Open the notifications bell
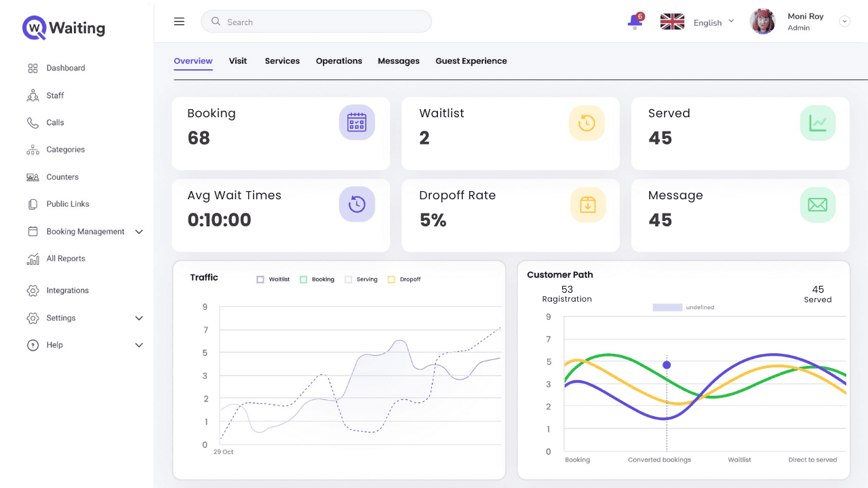The image size is (868, 488). point(633,21)
